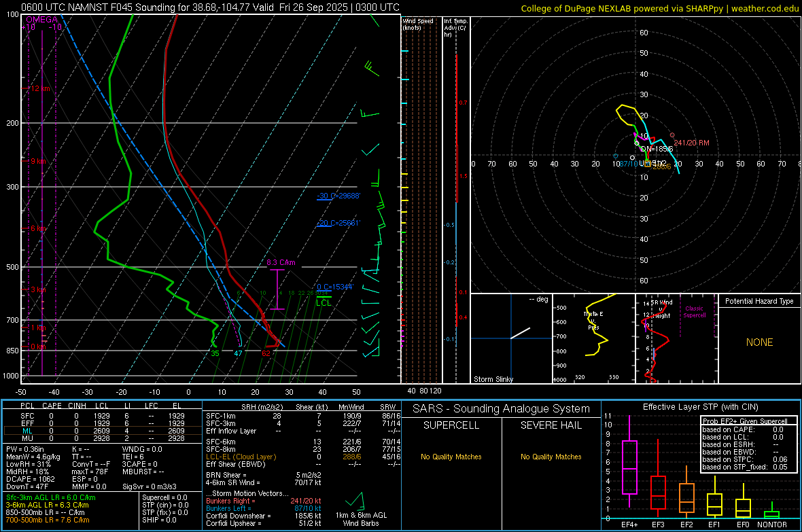This screenshot has height=532, width=802.
Task: Click the 12 km height marker
Action: click(40, 88)
